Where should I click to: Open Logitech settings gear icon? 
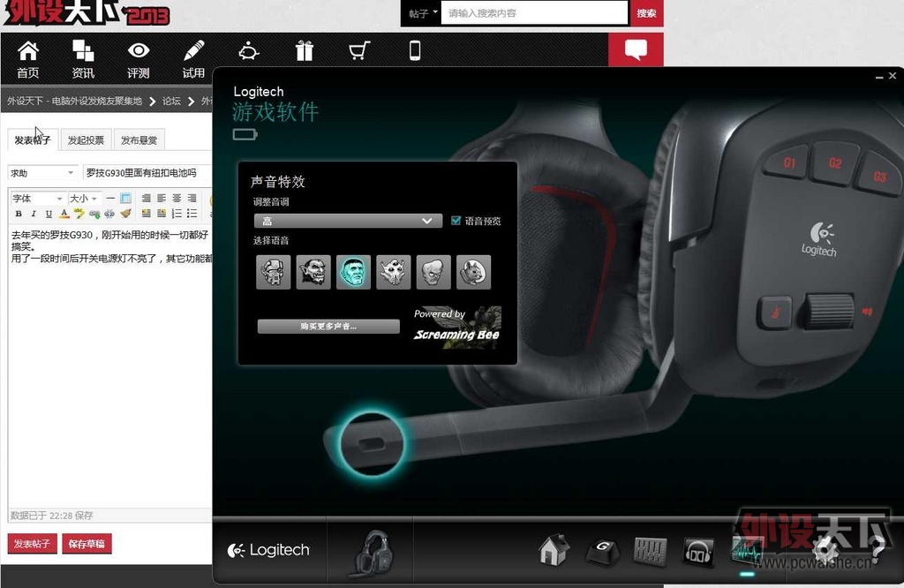point(825,549)
